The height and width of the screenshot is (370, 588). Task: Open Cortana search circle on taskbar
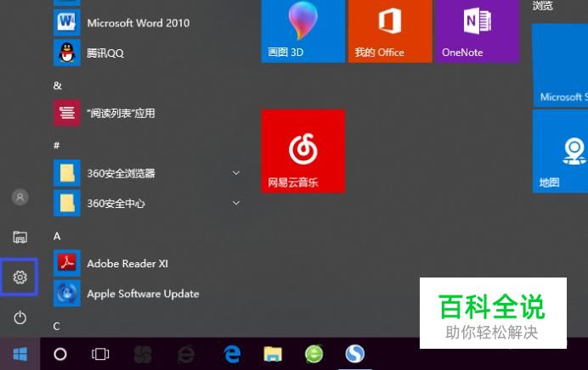click(60, 354)
